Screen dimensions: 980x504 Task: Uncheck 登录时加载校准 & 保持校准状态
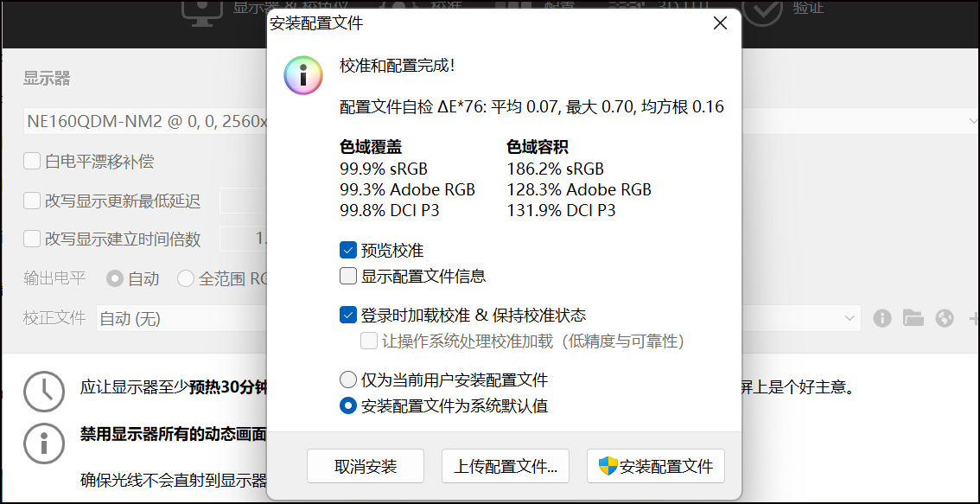tap(348, 316)
